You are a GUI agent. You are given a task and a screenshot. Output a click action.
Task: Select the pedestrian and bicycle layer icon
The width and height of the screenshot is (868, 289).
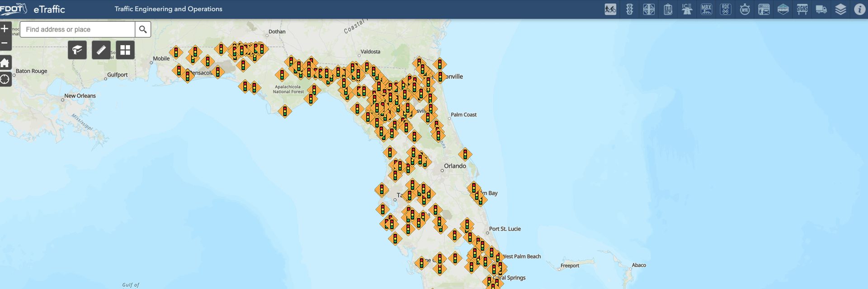(x=610, y=9)
